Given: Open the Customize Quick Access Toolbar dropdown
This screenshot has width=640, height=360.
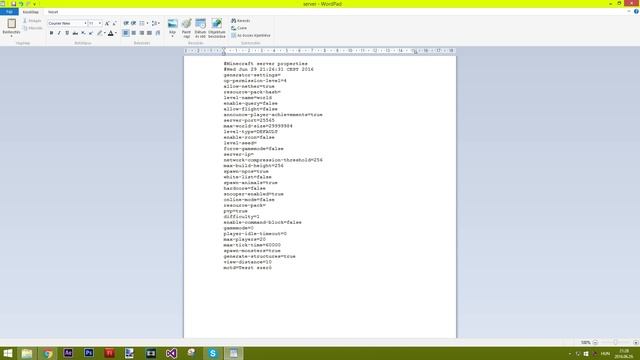Looking at the screenshot, I should tap(34, 4).
